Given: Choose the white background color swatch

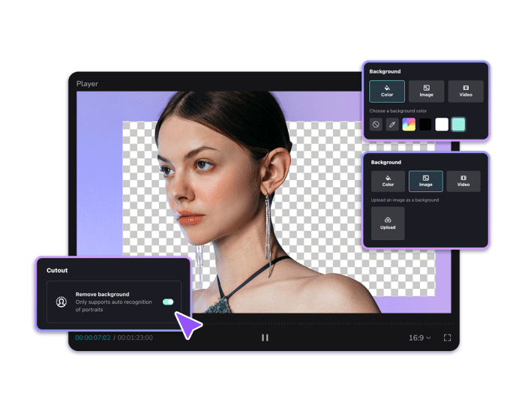Looking at the screenshot, I should click(442, 124).
